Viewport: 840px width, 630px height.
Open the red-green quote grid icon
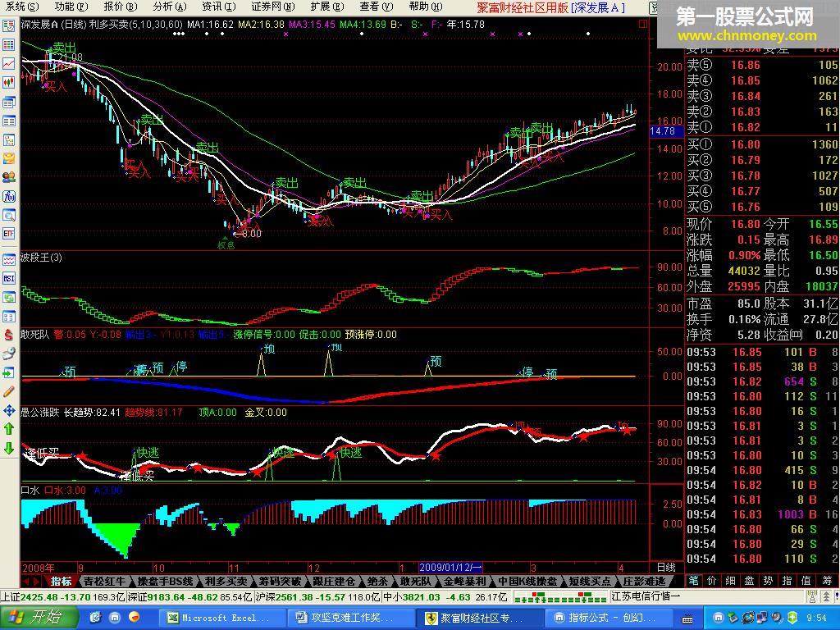(8, 45)
